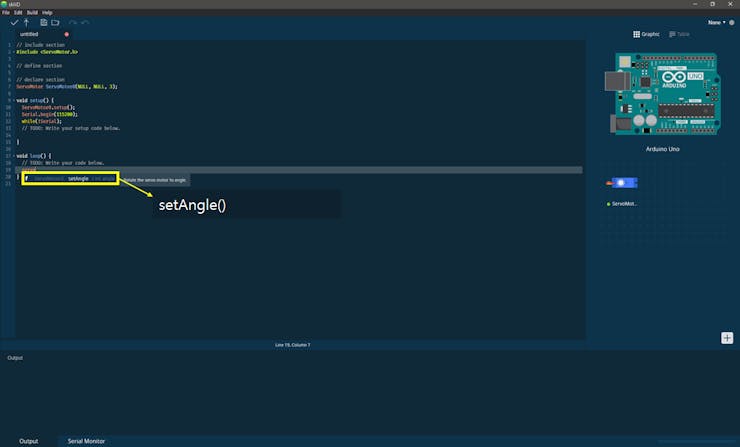Open the Edit menu
Screen dimensions: 740x447
click(18, 13)
